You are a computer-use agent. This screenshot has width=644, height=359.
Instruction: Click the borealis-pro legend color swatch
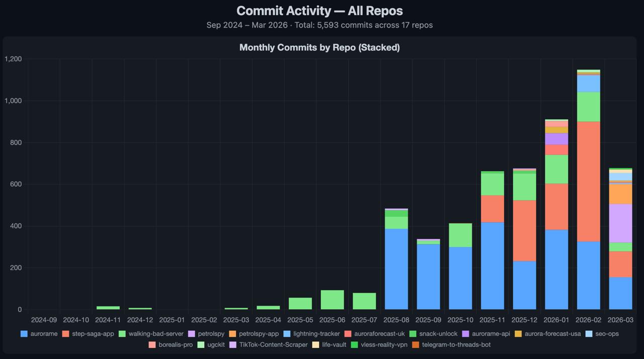(152, 345)
